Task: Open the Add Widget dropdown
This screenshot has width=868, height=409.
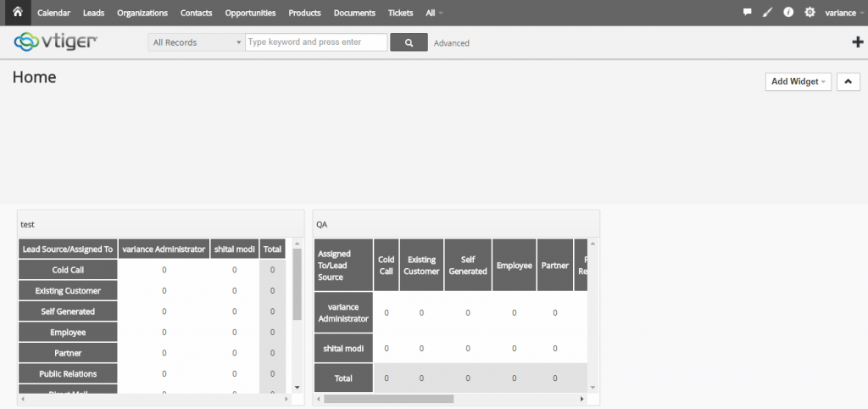Action: (x=798, y=81)
